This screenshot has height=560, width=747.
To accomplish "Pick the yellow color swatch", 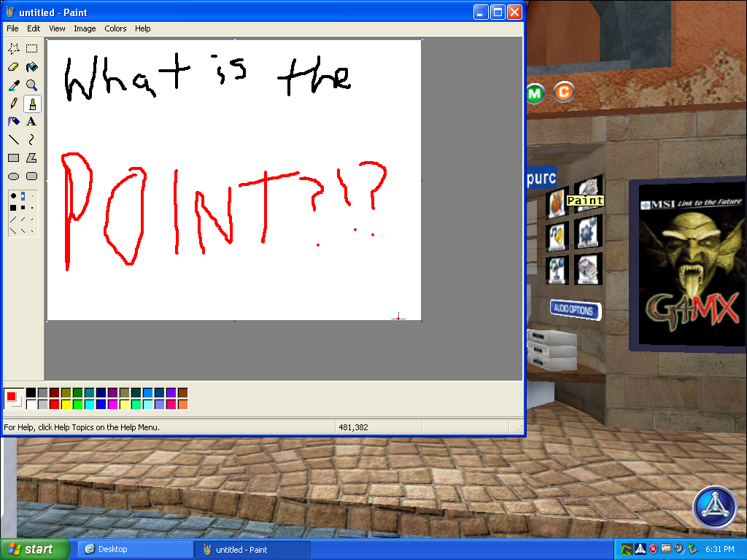I will click(66, 404).
